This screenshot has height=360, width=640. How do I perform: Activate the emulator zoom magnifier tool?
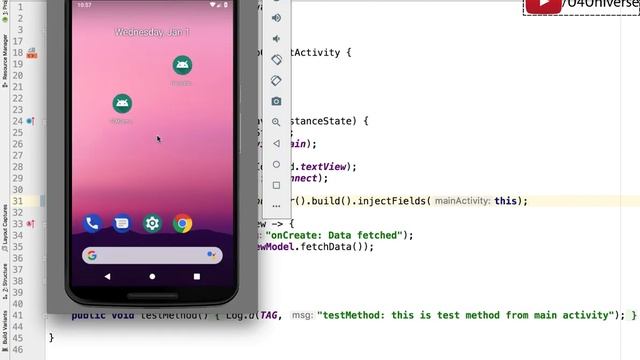[276, 122]
